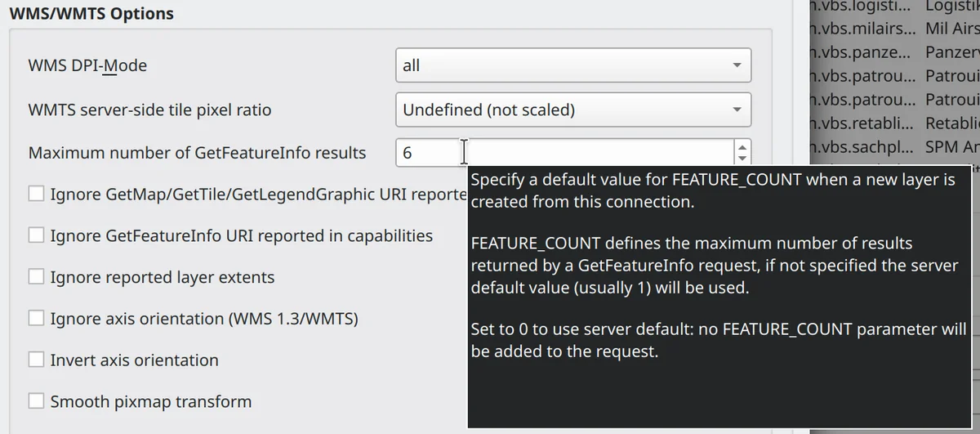Viewport: 980px width, 434px height.
Task: Enable Ignore GetMap/GetTile/GetLegendGraphic URI checkbox
Action: click(37, 195)
